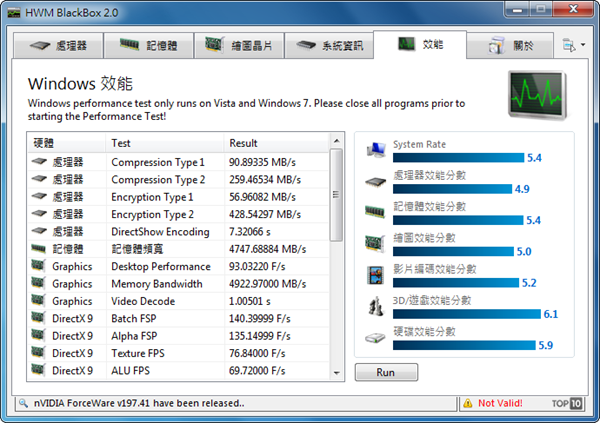Click the 繪圖效能分數 graphics card icon

375,243
